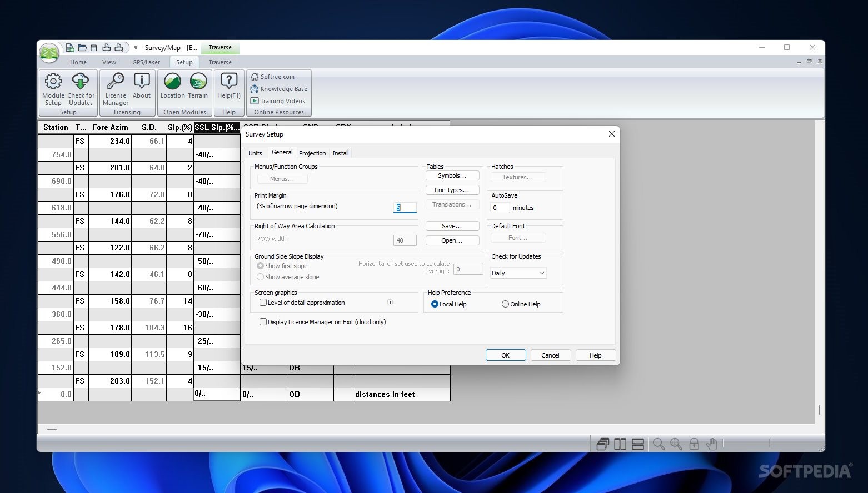868x493 pixels.
Task: Click the tile vertically status bar icon
Action: (620, 444)
